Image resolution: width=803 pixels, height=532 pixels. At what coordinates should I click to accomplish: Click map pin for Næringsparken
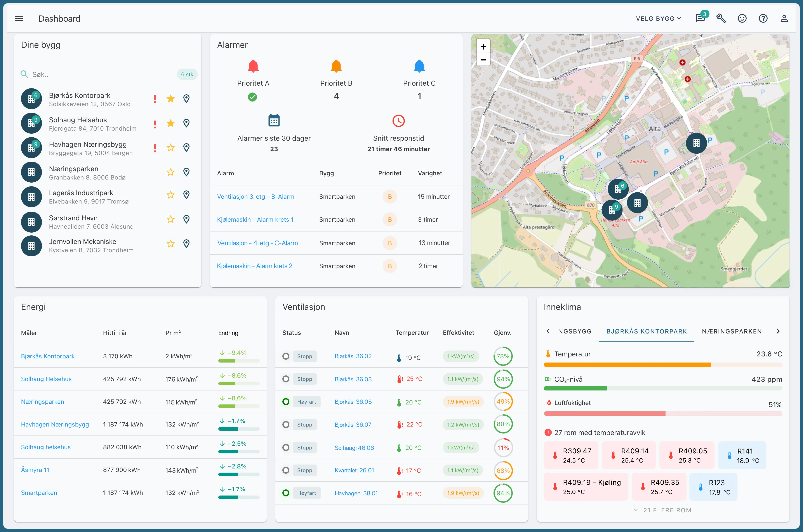(x=186, y=172)
